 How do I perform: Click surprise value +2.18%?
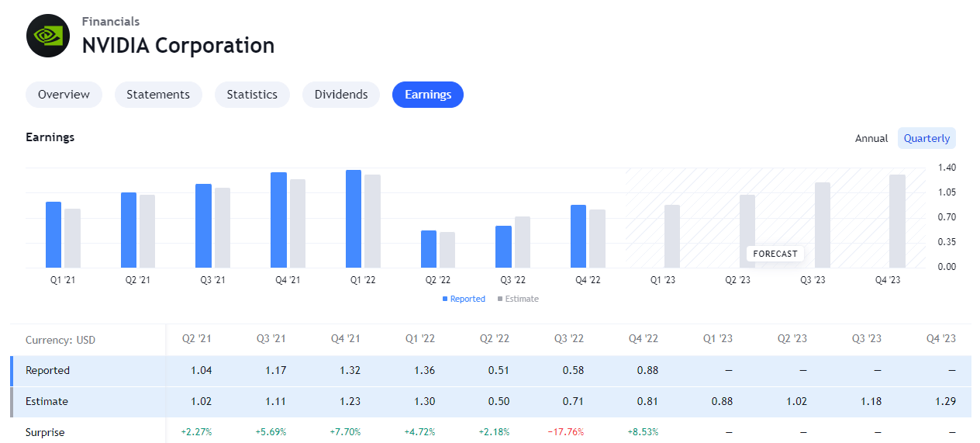(x=494, y=432)
